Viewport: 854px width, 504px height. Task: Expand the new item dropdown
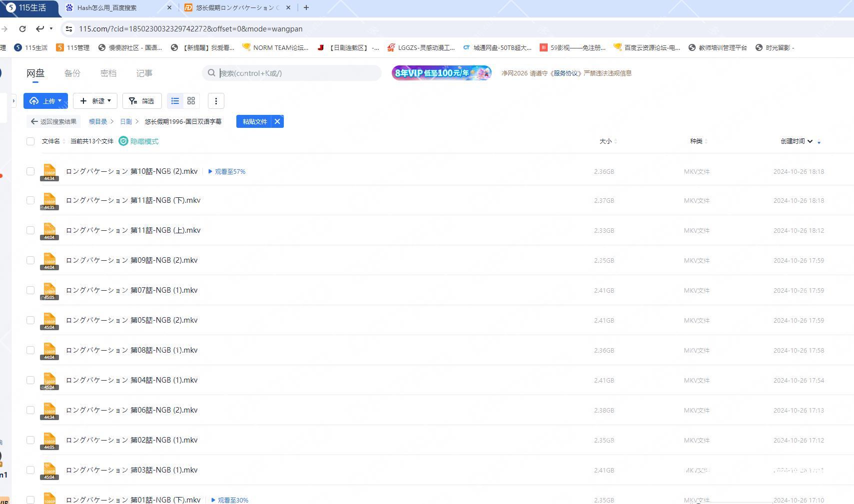pos(95,101)
